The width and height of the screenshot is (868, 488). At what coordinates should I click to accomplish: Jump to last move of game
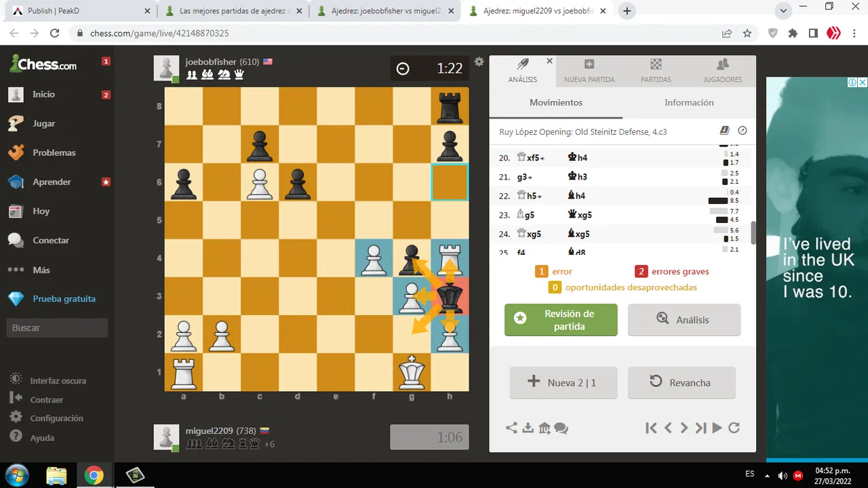click(x=701, y=428)
